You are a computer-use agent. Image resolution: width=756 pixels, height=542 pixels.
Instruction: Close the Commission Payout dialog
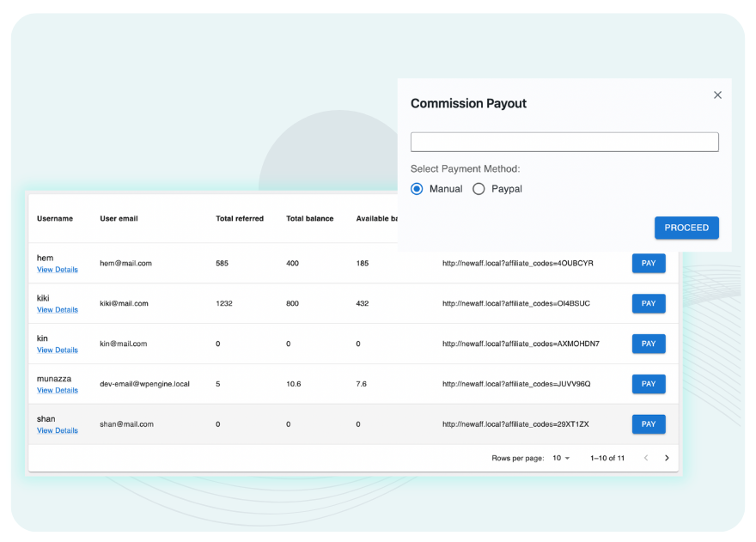pyautogui.click(x=717, y=95)
